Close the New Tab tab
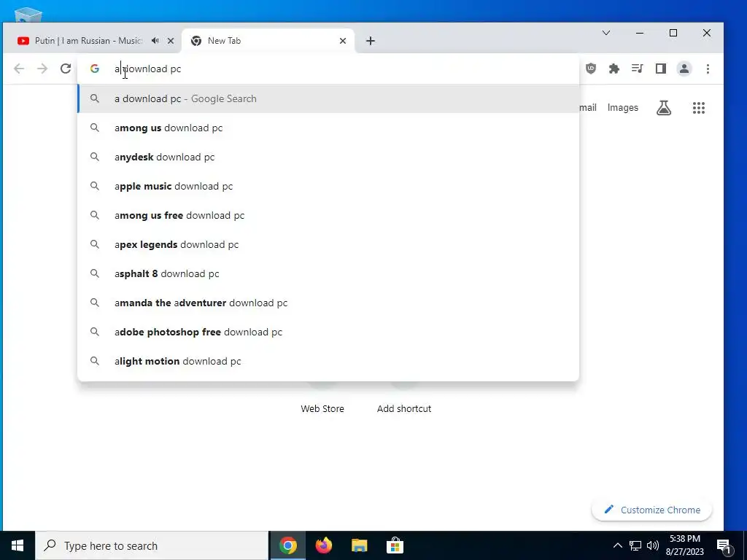The image size is (747, 560). coord(343,41)
